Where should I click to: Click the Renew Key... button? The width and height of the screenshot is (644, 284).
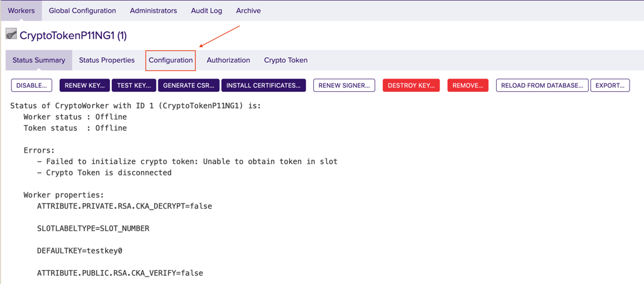(84, 85)
